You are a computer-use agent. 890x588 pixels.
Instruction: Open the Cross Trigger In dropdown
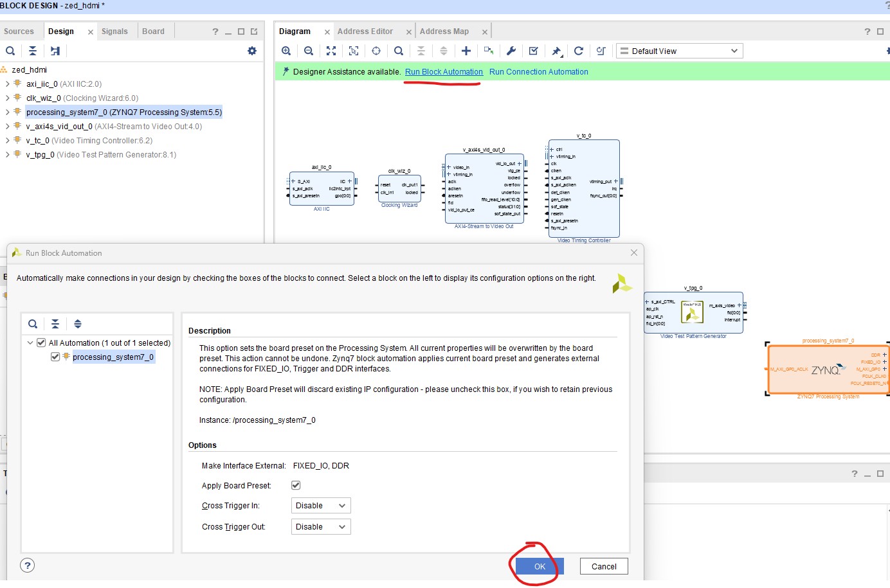[321, 506]
